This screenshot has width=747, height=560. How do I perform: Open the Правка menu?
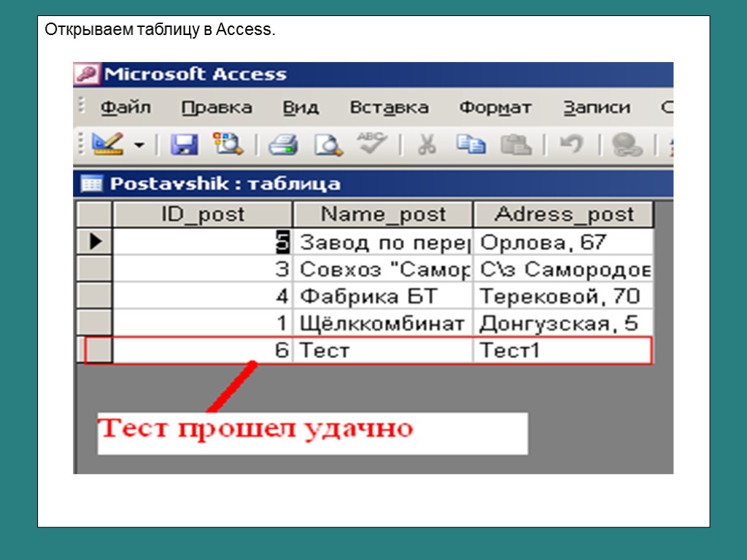coord(217,108)
